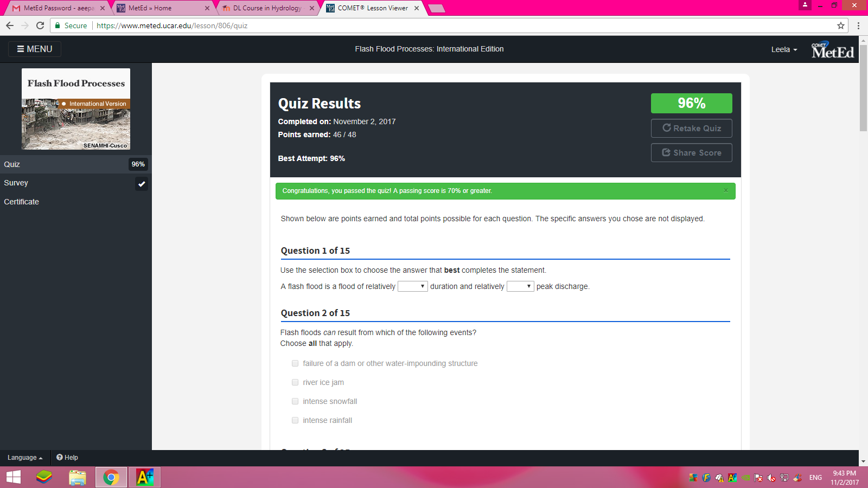Open the A+ app in taskbar
This screenshot has height=488, width=868.
tap(145, 477)
